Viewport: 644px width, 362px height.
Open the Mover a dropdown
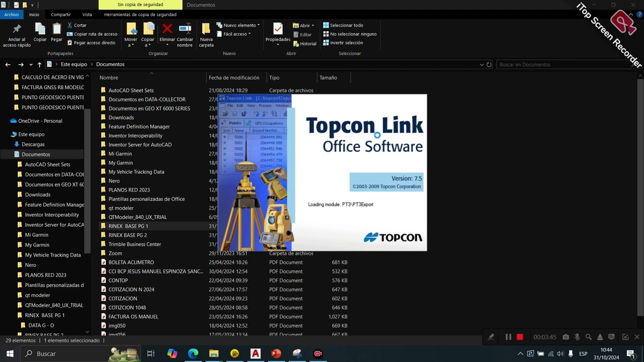131,45
